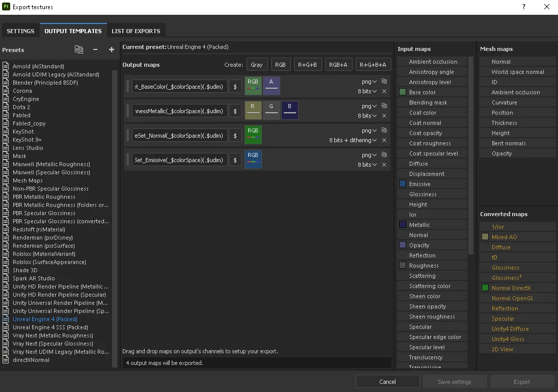Delete the Normal output map with X
Screen dimensions: 558x392
click(384, 140)
